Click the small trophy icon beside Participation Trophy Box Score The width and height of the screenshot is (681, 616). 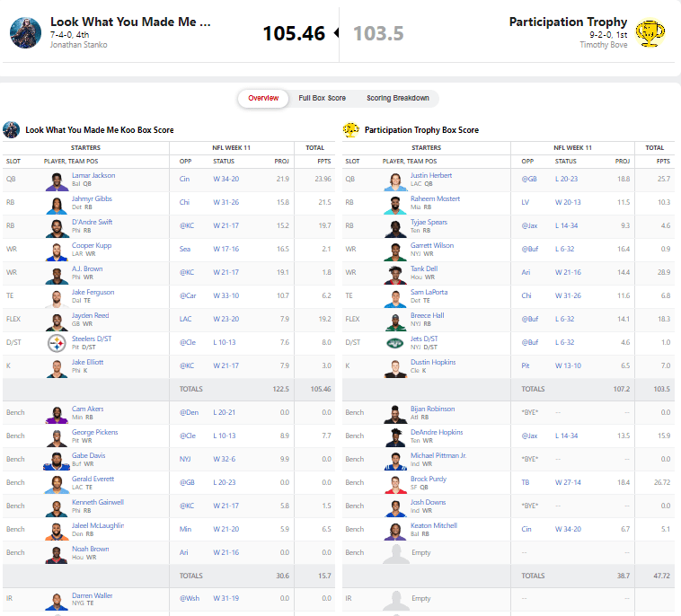350,130
